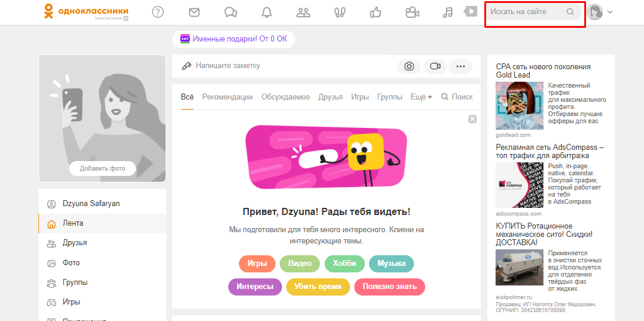This screenshot has width=644, height=321.
Task: Select the Музыка topic button
Action: pos(391,264)
